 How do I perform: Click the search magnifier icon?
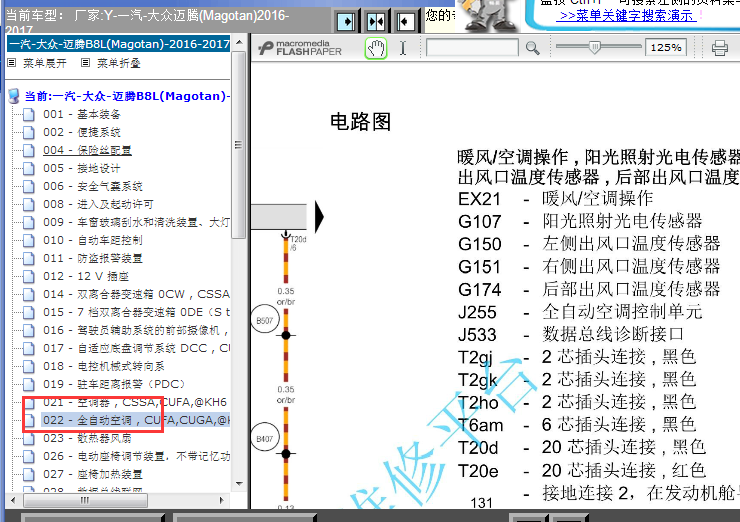click(533, 48)
